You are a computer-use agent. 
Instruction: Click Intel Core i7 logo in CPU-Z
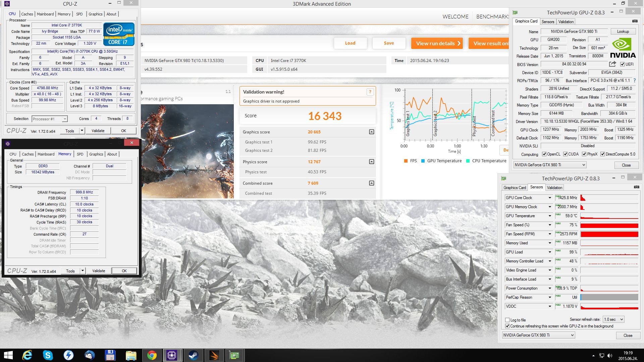click(x=119, y=34)
